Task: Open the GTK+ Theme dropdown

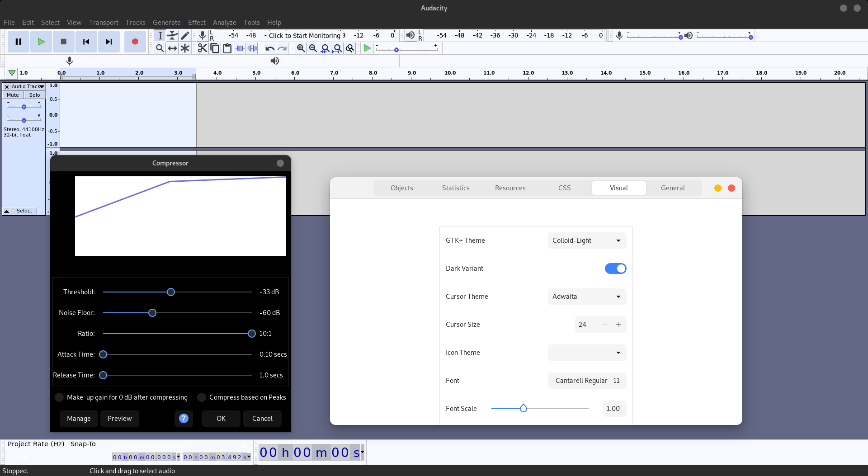Action: (586, 240)
